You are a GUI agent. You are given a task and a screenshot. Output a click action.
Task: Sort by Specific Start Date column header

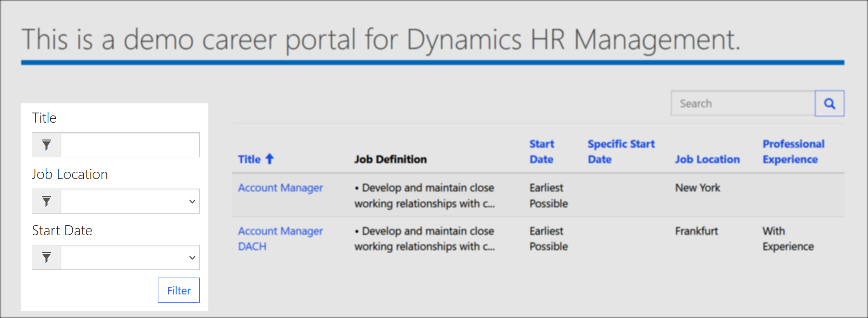[x=621, y=152]
